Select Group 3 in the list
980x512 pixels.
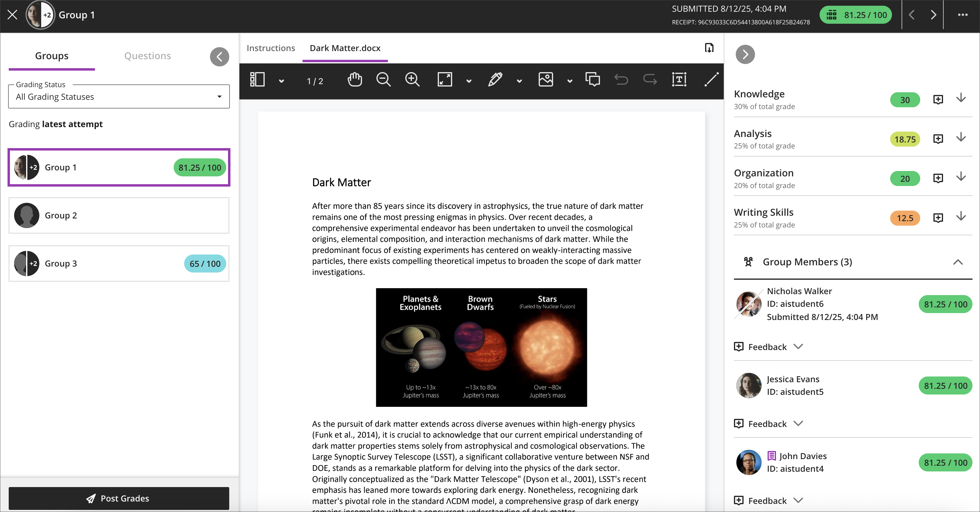[x=119, y=264]
